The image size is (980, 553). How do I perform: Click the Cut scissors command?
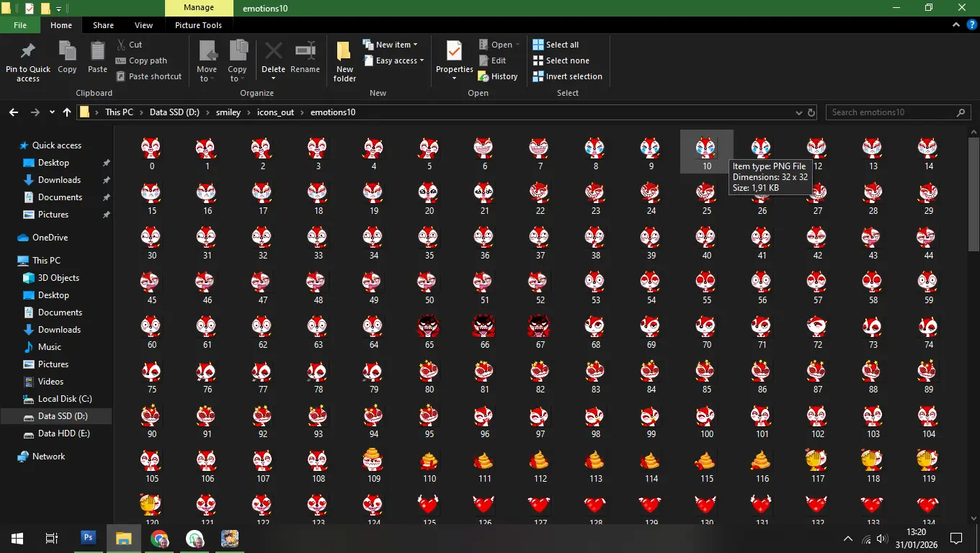pyautogui.click(x=130, y=45)
